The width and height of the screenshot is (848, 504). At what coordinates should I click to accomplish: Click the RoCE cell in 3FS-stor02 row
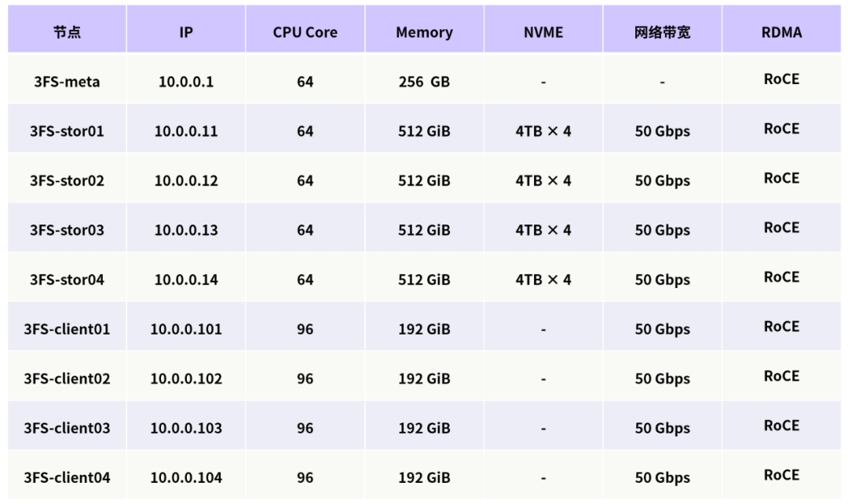(781, 178)
